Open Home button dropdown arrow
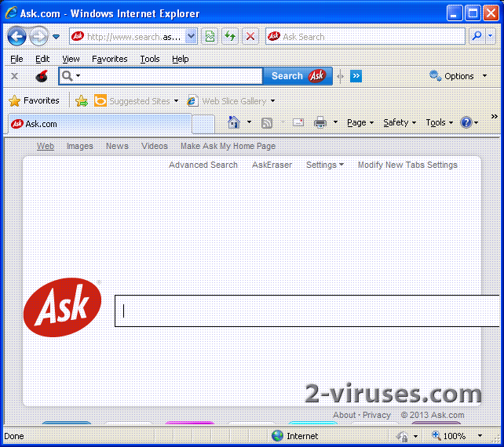504x447 pixels. click(249, 122)
